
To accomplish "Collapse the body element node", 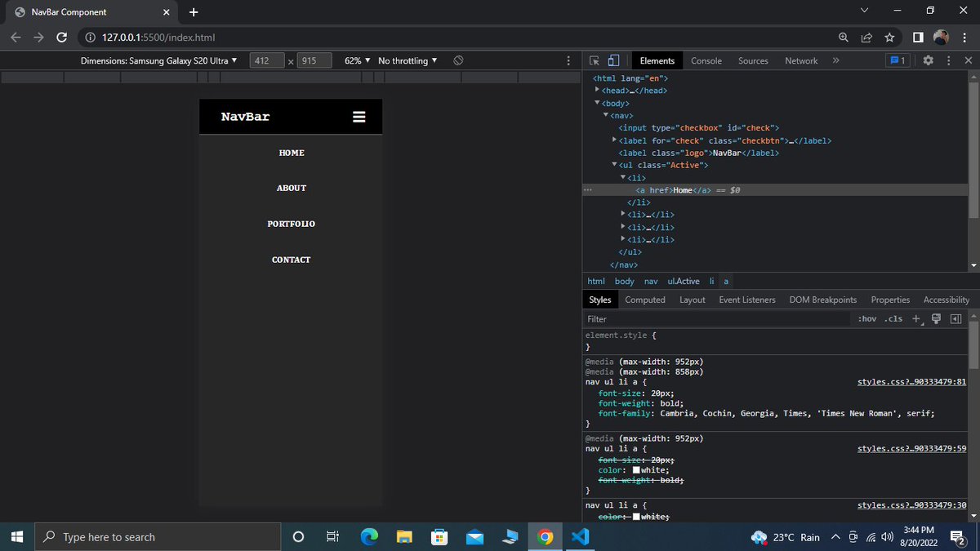I will pyautogui.click(x=597, y=103).
